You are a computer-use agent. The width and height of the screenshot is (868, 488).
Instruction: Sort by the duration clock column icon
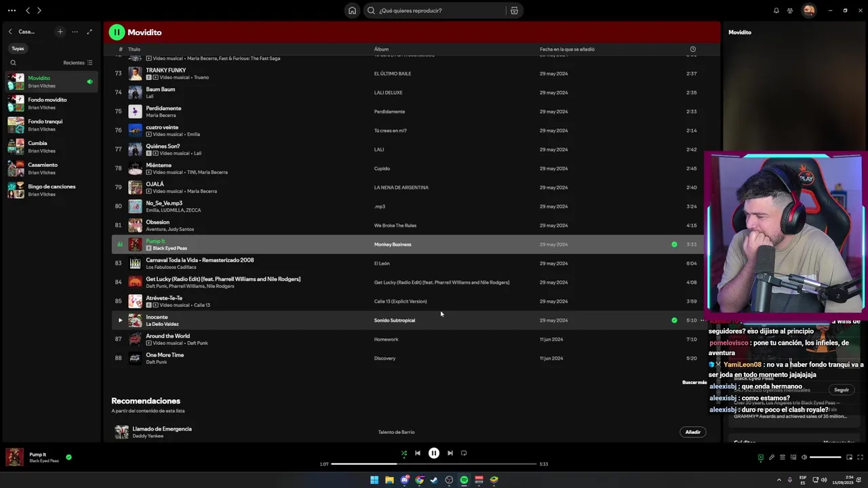[692, 49]
